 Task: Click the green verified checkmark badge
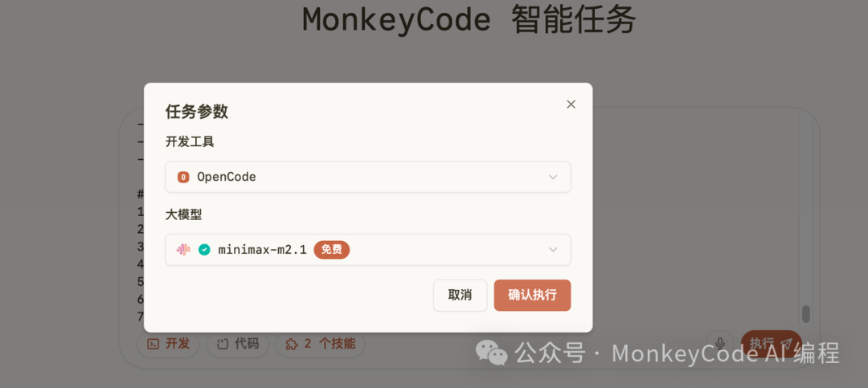point(204,250)
